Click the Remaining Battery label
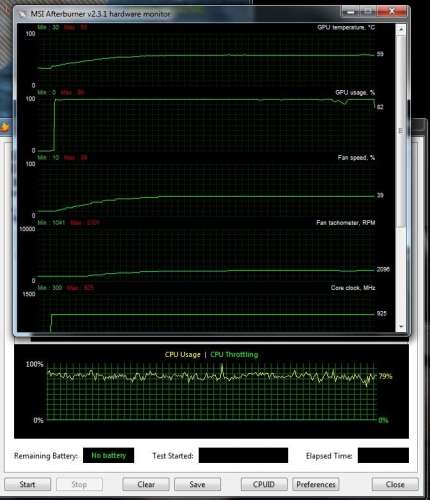This screenshot has height=500, width=430. 46,456
